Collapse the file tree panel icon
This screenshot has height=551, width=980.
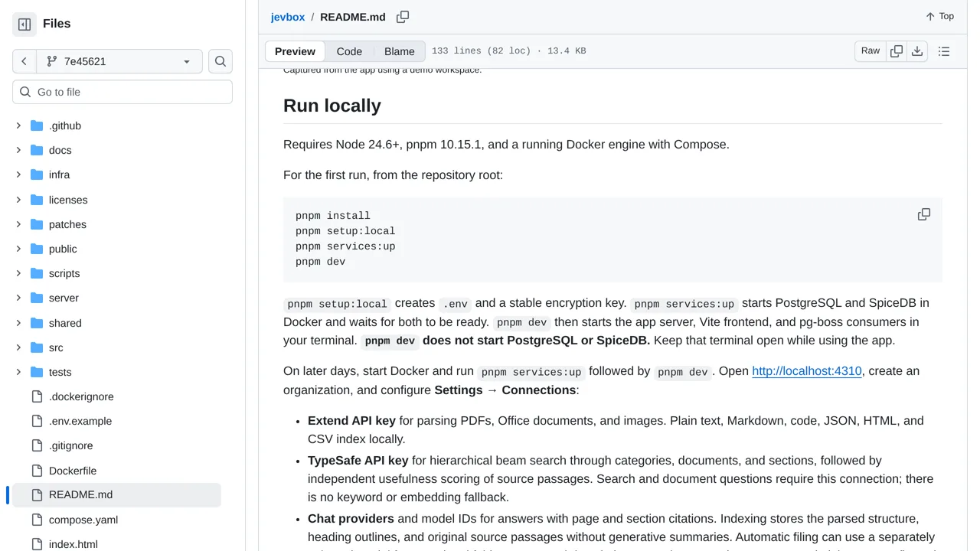[x=24, y=24]
